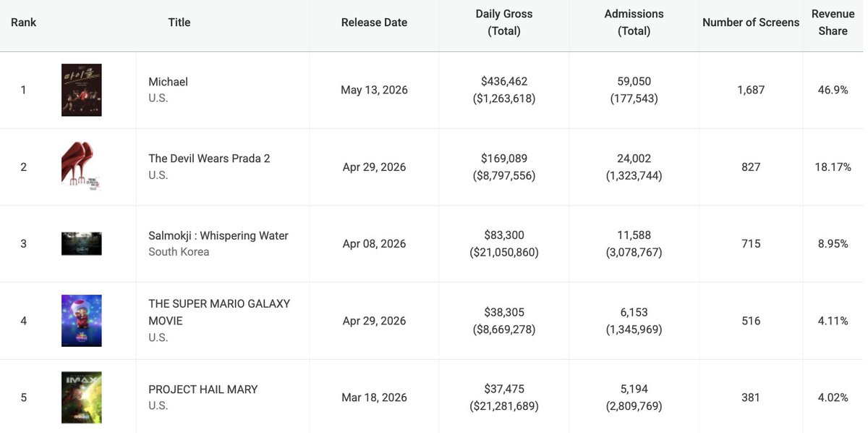Open The Devil Wears Prada 2 poster
This screenshot has width=868, height=433.
point(82,167)
